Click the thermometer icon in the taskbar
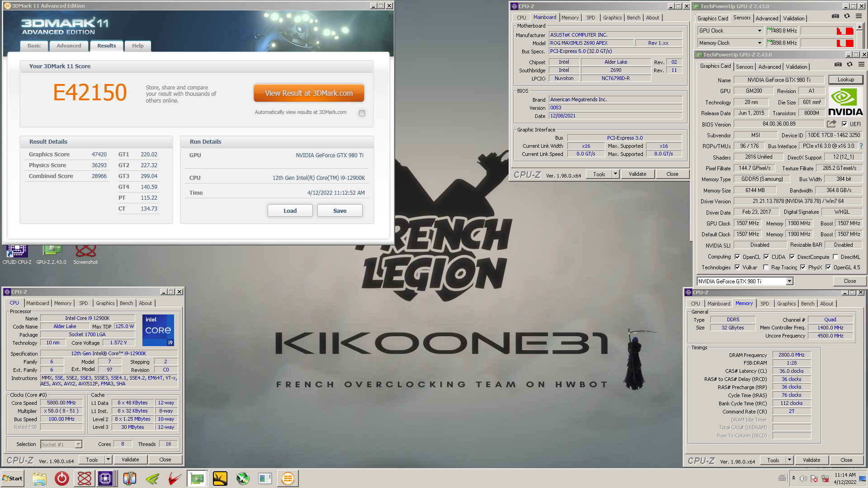 point(130,479)
